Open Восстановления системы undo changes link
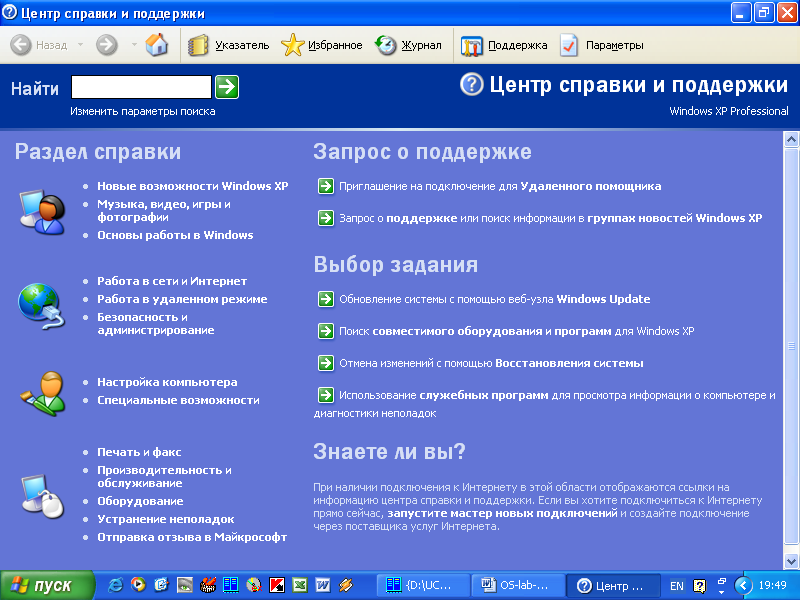The image size is (800, 600). pos(491,363)
